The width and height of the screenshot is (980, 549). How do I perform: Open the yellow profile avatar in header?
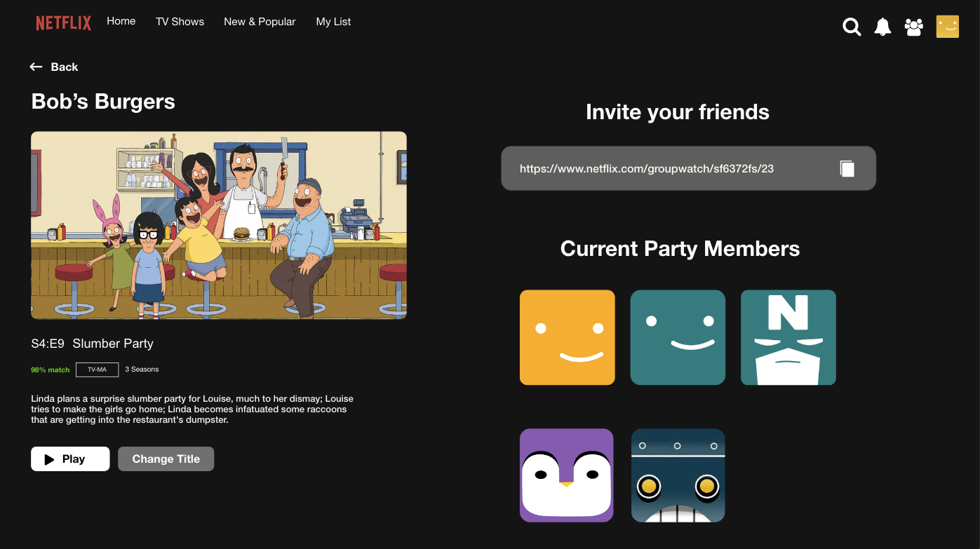coord(948,27)
